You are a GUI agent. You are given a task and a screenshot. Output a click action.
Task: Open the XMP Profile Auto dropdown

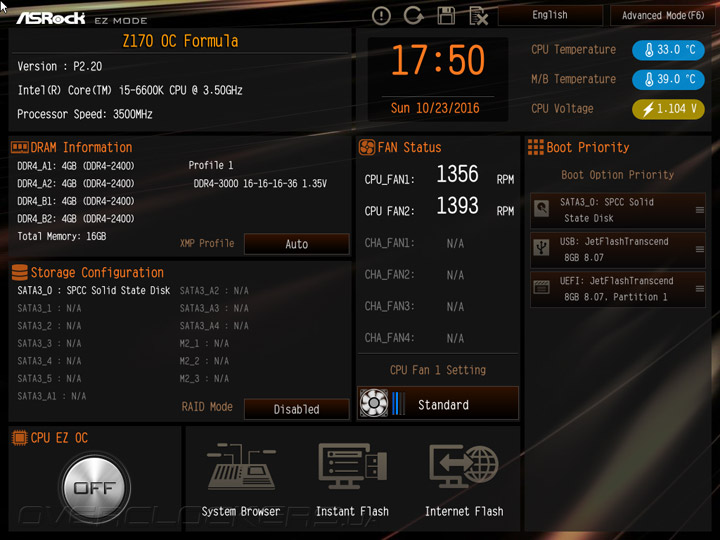pyautogui.click(x=297, y=244)
